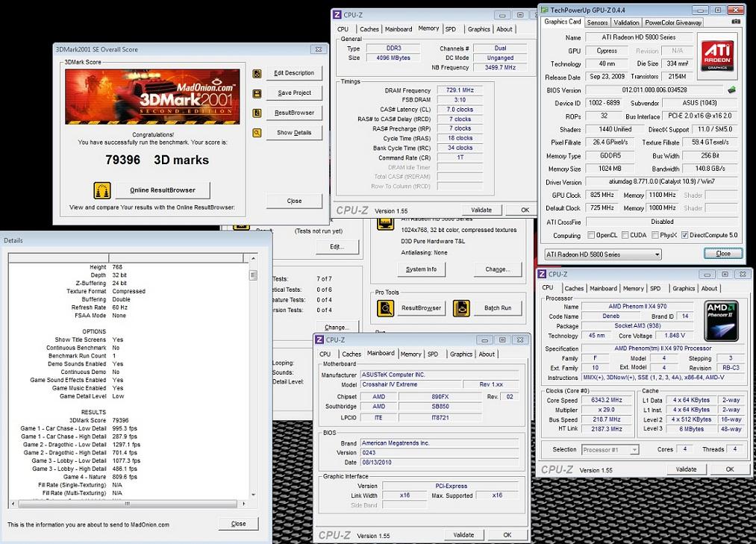Screen dimensions: 756x544
Task: Click the Close button in GPU-Z
Action: point(722,254)
